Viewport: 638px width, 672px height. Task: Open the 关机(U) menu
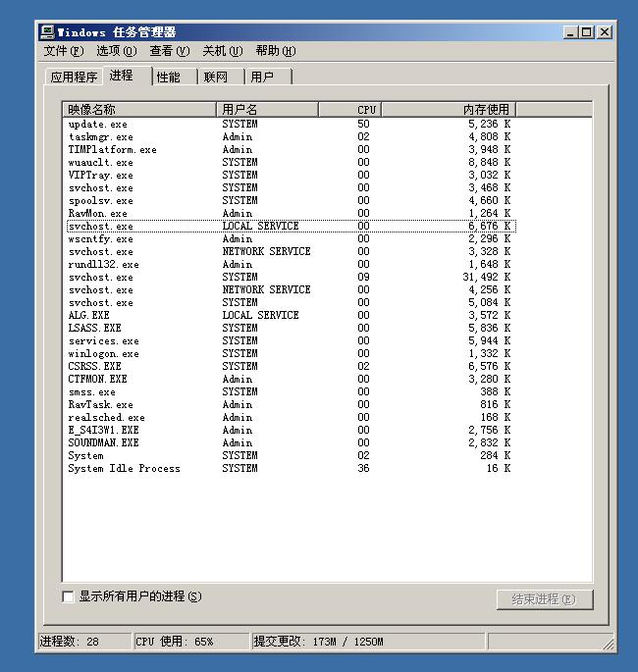pyautogui.click(x=223, y=51)
